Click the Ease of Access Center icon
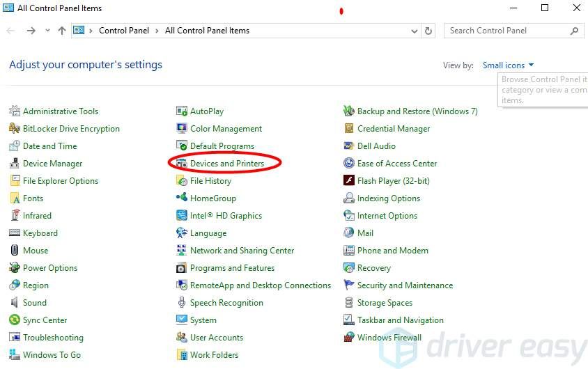Image resolution: width=588 pixels, height=369 pixels. click(x=349, y=164)
